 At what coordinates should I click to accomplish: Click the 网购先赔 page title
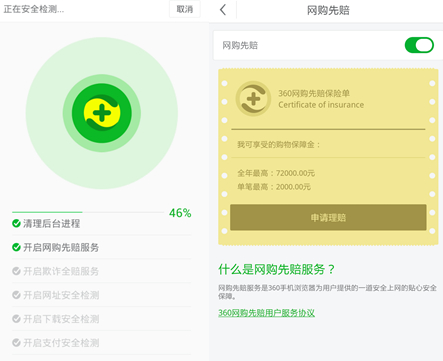coord(328,10)
